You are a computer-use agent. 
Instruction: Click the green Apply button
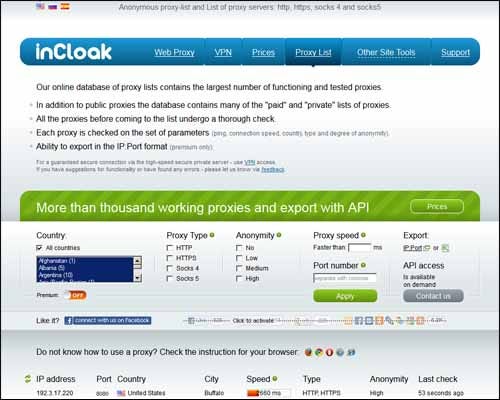[345, 296]
